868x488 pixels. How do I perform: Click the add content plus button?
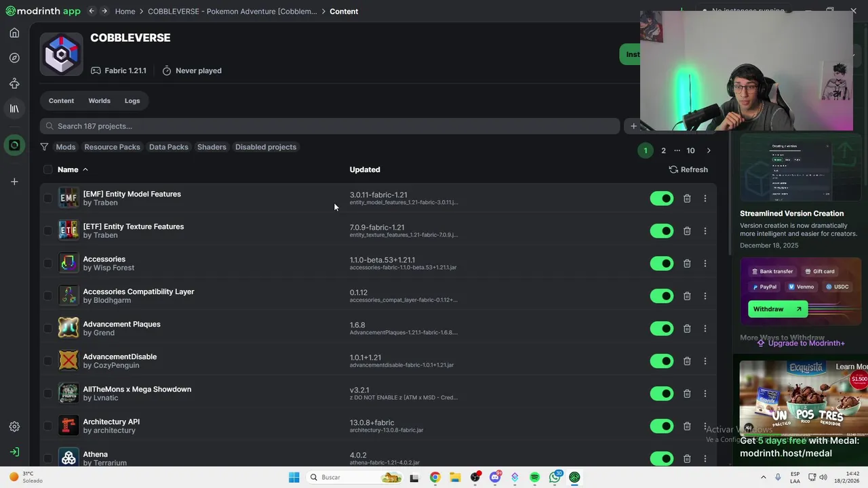[x=633, y=126]
